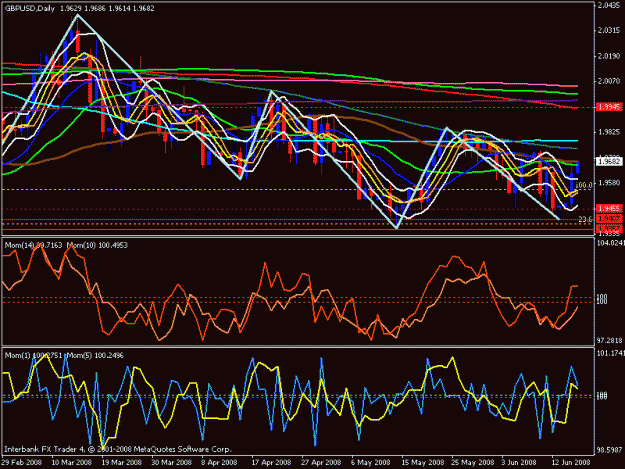Click the 10 Mar 2008 date label
This screenshot has height=469, width=625.
72,462
